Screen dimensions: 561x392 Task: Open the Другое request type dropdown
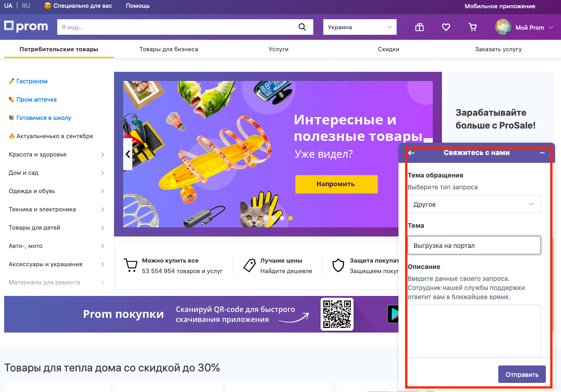coord(474,204)
